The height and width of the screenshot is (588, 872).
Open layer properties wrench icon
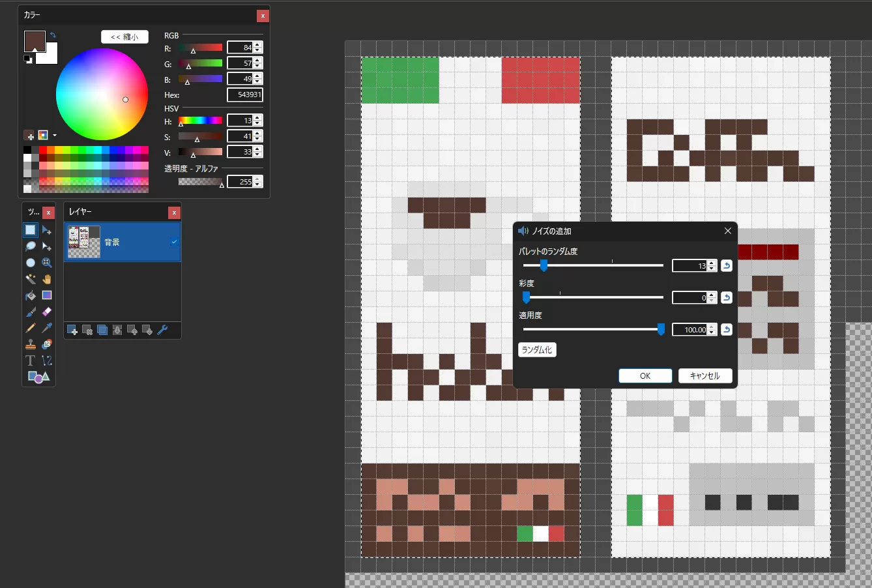pyautogui.click(x=162, y=330)
